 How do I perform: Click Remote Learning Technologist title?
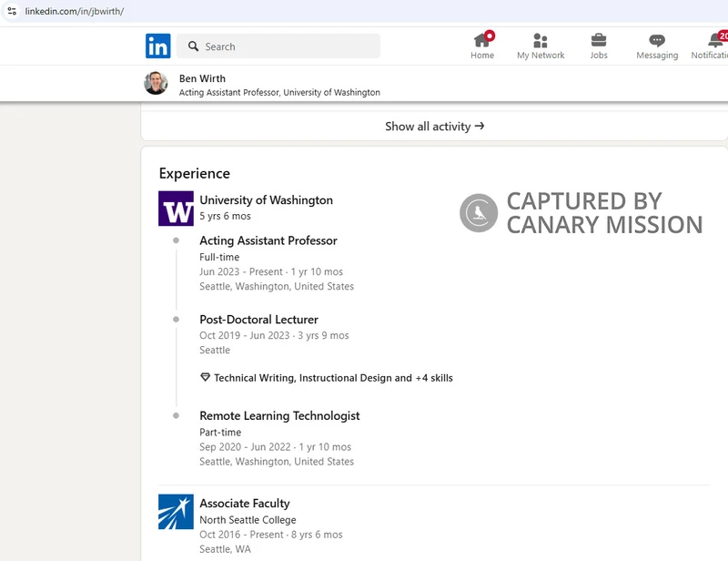click(279, 415)
